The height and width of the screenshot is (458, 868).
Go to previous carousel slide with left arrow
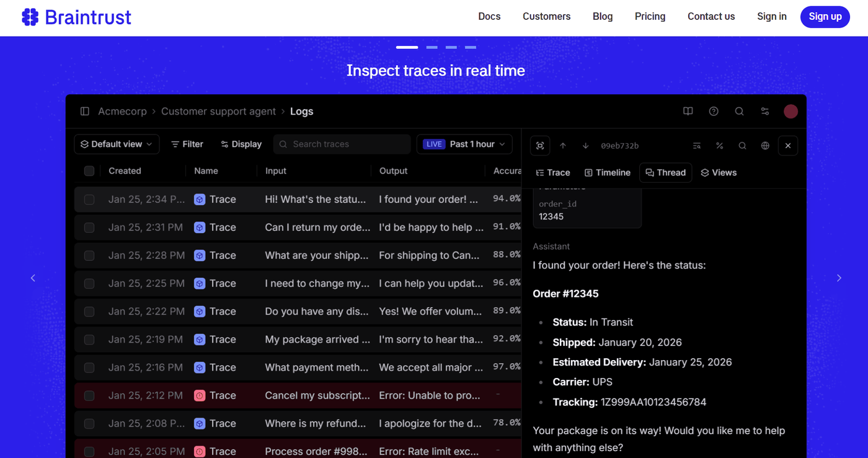[33, 278]
